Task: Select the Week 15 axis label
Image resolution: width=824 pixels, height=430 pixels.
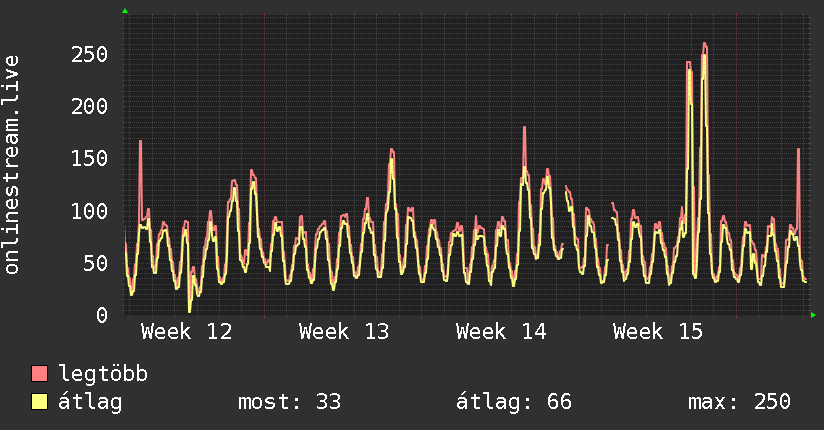Action: click(657, 332)
